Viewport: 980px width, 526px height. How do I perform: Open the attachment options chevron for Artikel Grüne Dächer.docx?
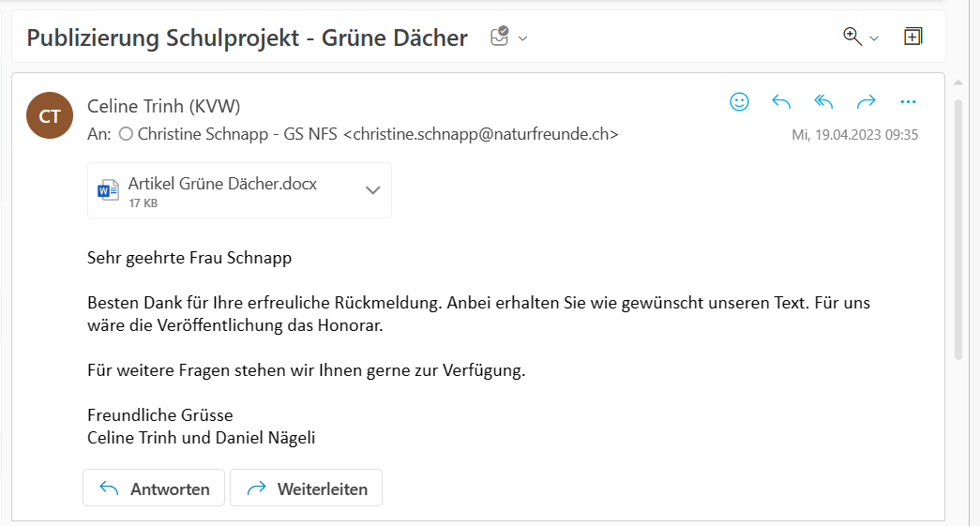click(x=372, y=190)
